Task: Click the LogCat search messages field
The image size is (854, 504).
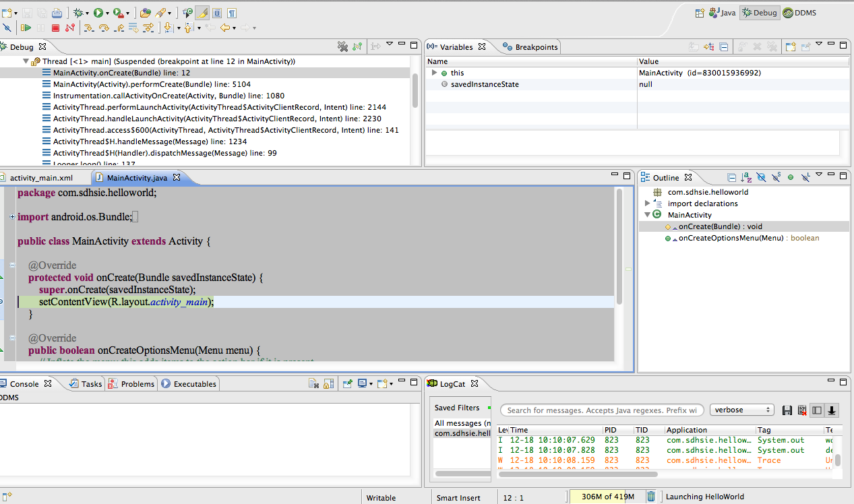Action: tap(602, 410)
